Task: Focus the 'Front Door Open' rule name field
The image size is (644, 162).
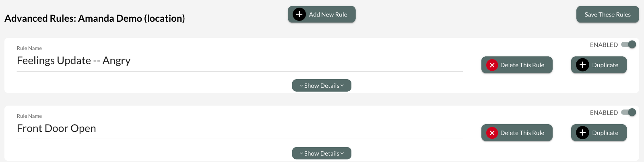Action: click(239, 129)
